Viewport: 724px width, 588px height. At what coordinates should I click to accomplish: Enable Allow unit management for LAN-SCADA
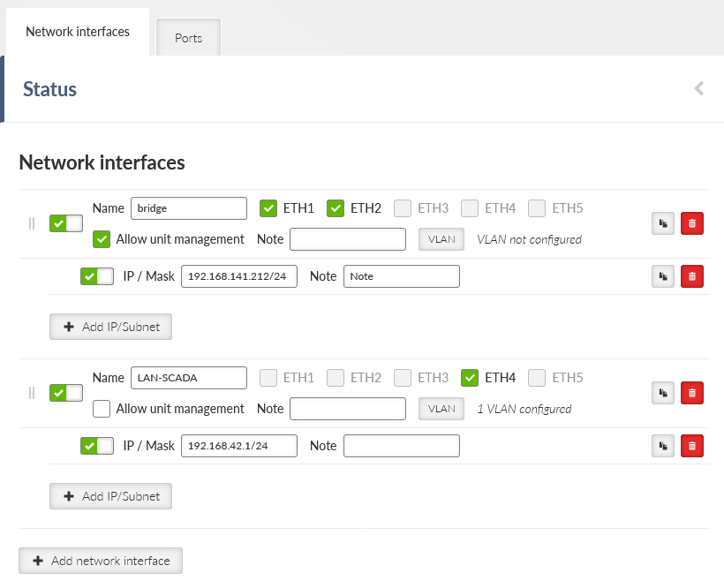(x=102, y=409)
